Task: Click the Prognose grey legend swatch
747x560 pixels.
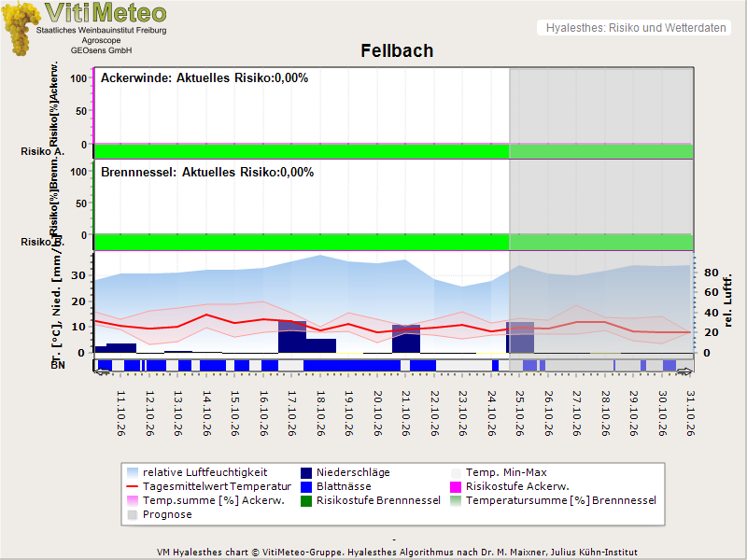Action: click(133, 515)
